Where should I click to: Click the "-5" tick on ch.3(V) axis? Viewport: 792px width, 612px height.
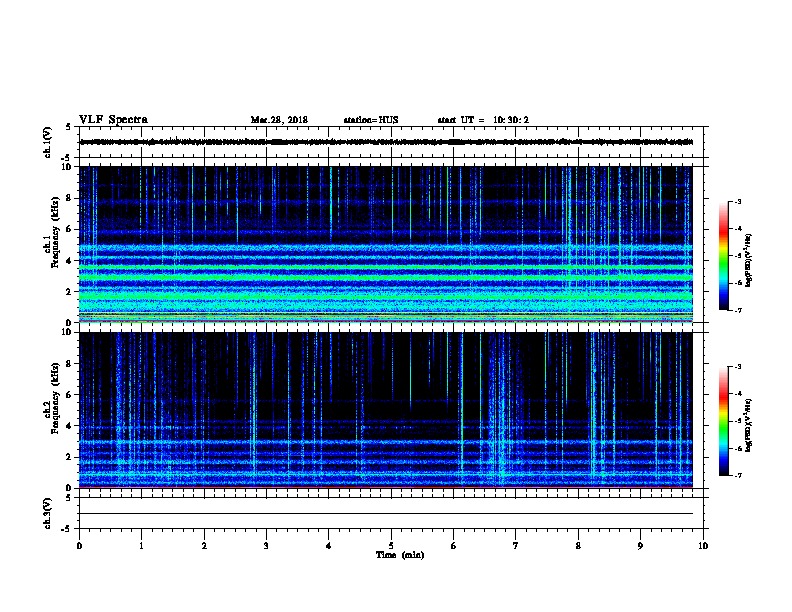(67, 529)
